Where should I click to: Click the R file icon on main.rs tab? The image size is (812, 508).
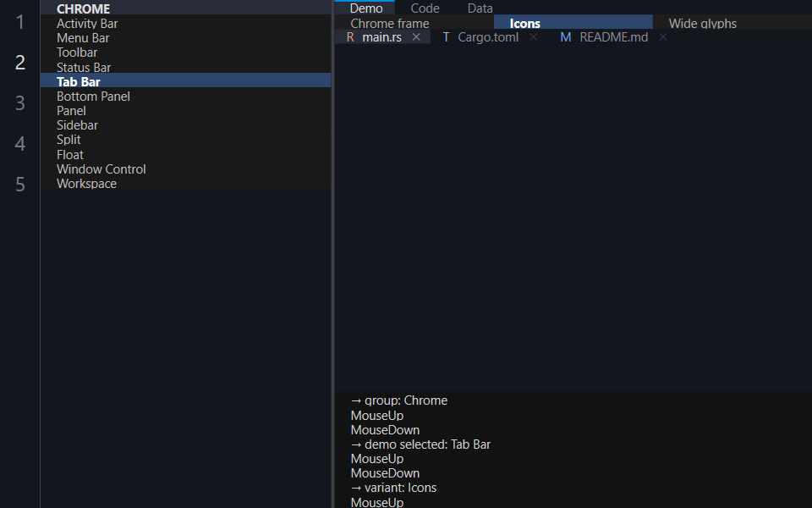[x=350, y=37]
